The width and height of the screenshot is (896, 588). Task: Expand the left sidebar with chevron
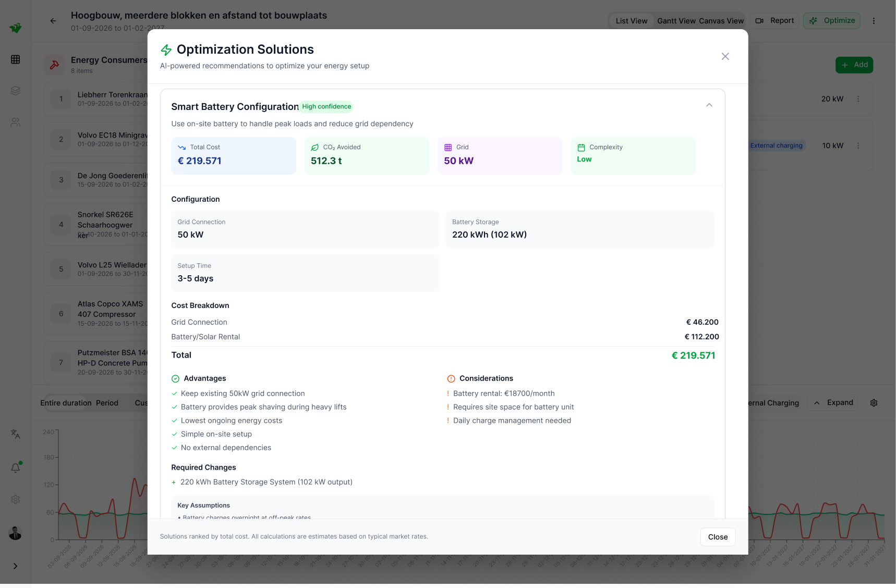16,566
